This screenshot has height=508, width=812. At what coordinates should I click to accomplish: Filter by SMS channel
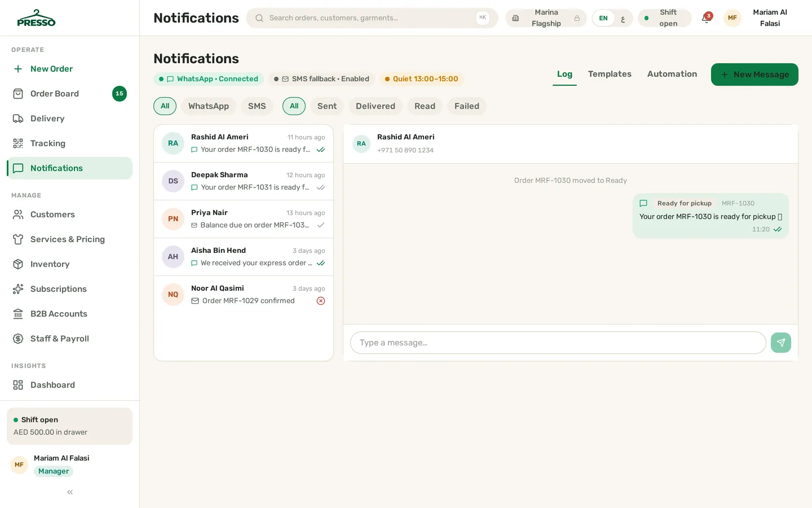pos(257,106)
